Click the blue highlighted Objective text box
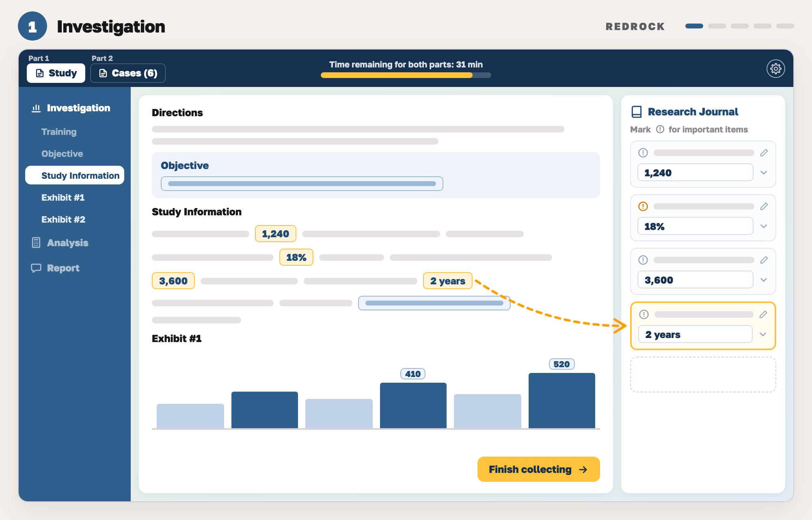812x520 pixels. [302, 184]
